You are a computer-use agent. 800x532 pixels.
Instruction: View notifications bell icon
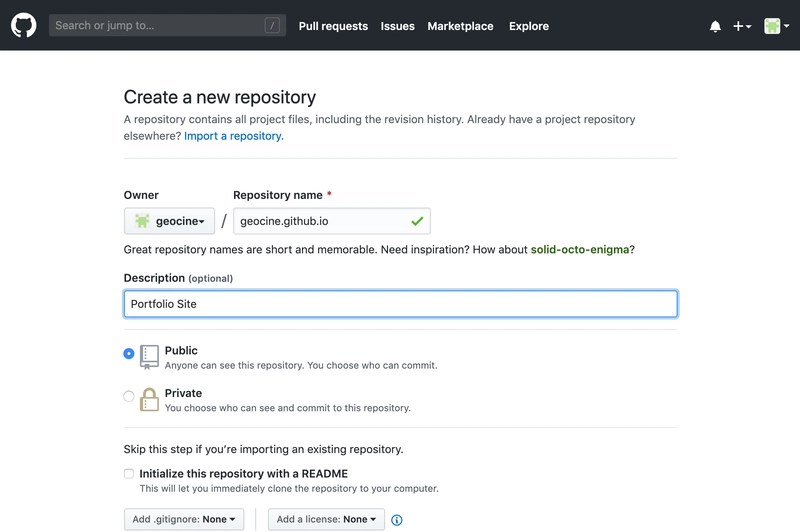coord(715,26)
